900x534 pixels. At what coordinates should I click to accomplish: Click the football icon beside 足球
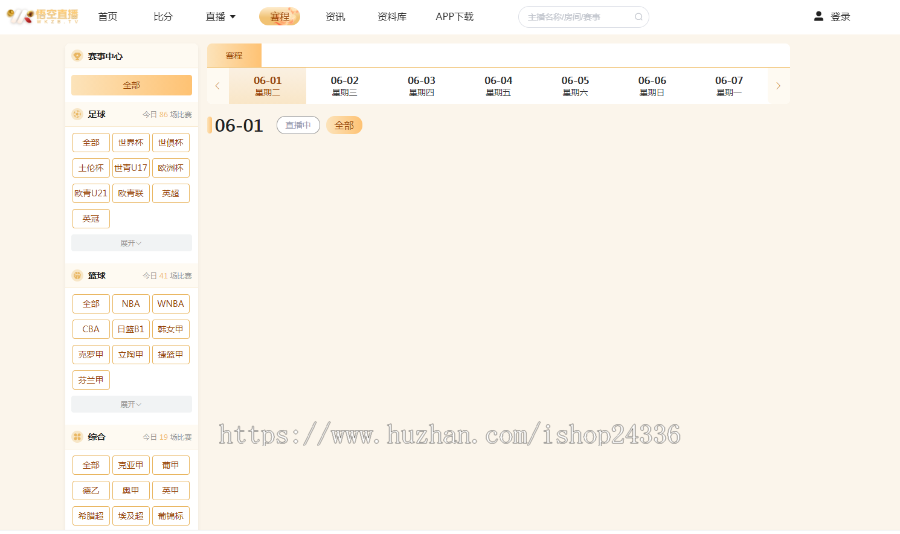point(77,114)
